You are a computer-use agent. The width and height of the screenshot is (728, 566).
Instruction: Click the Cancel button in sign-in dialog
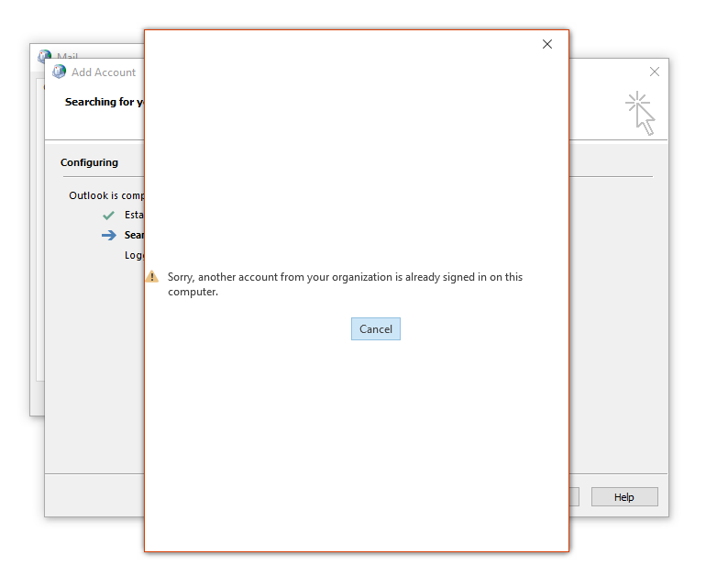tap(376, 329)
